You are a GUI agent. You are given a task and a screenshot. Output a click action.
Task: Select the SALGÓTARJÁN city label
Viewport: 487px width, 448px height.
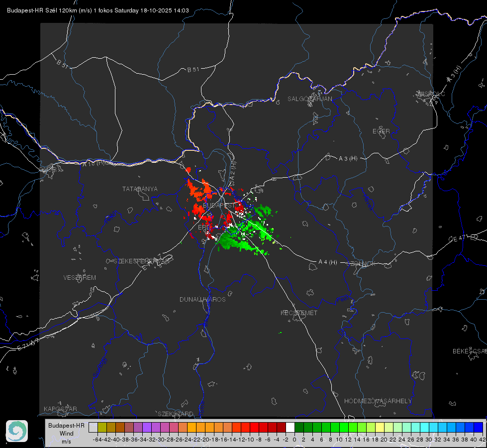pos(309,99)
